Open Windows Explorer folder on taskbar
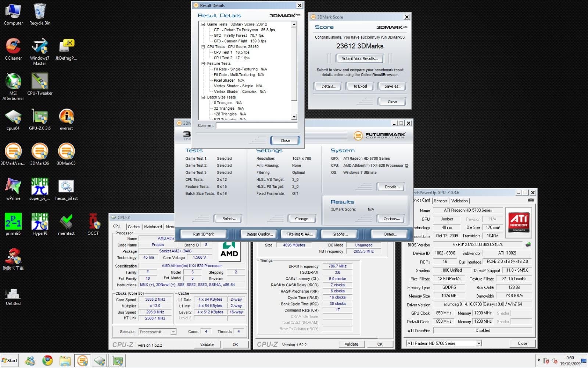The image size is (588, 368). (x=65, y=361)
